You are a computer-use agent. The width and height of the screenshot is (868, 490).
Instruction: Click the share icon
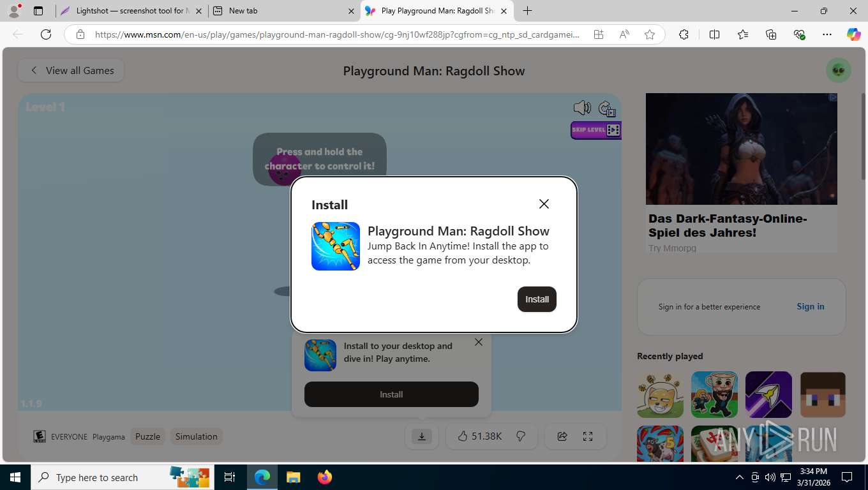click(562, 436)
